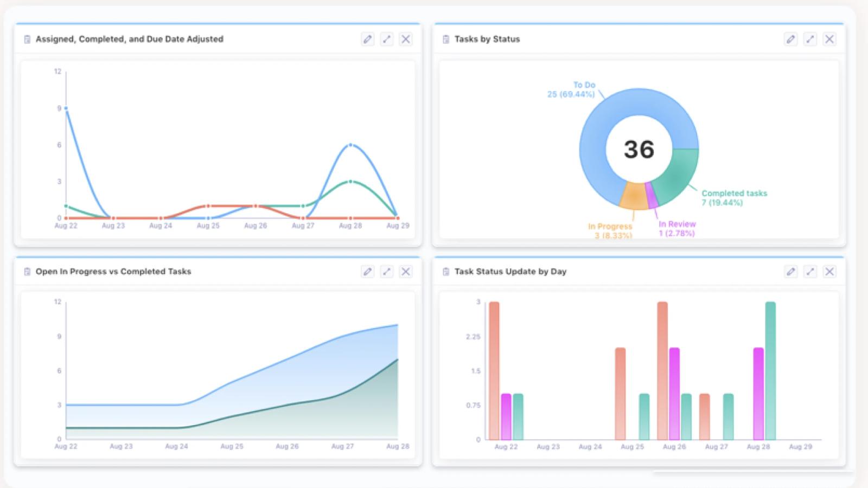Click the red bar for Aug 25

(x=621, y=394)
